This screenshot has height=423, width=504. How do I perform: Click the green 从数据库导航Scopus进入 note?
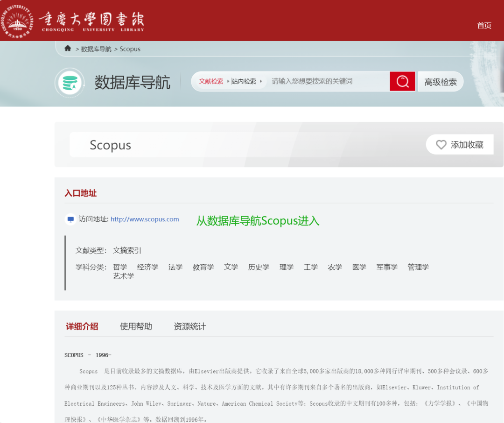tap(258, 221)
